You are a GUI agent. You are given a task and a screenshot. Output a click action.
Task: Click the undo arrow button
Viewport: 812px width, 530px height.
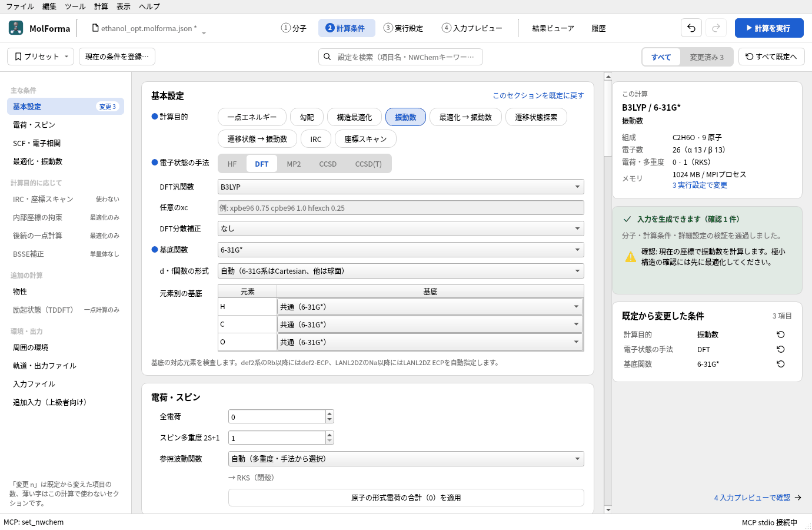point(691,28)
